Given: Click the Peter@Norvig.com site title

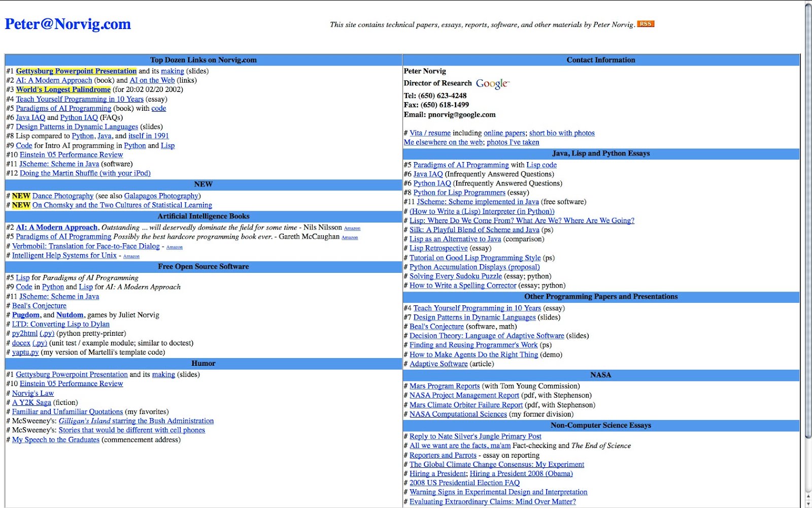Looking at the screenshot, I should point(68,24).
